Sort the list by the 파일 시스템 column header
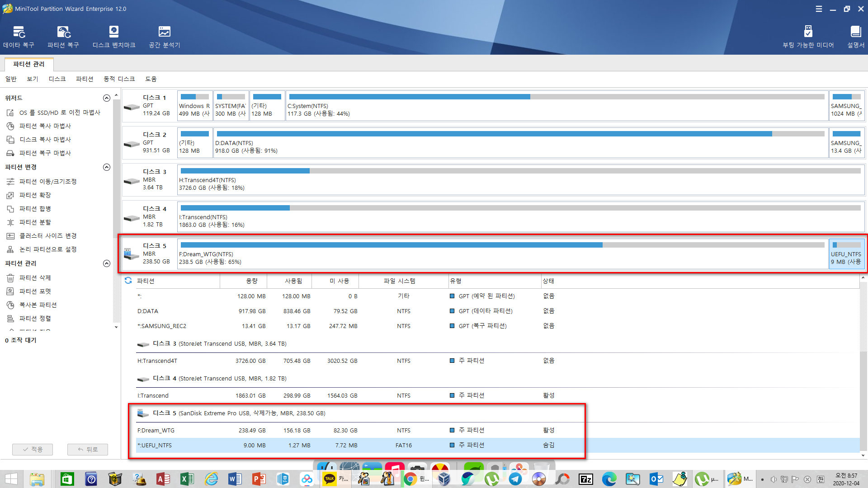The image size is (868, 488). tap(403, 281)
